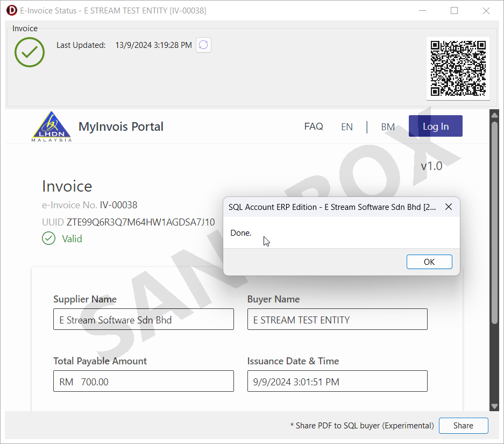Click the invoice QR code image
The image size is (504, 444).
pyautogui.click(x=458, y=68)
